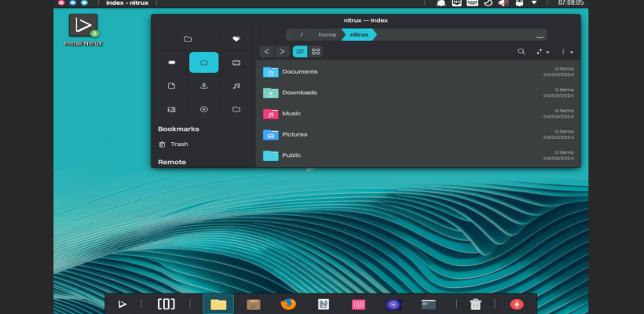Open the Pictures folder in file list
Image resolution: width=644 pixels, height=314 pixels.
pos(295,134)
